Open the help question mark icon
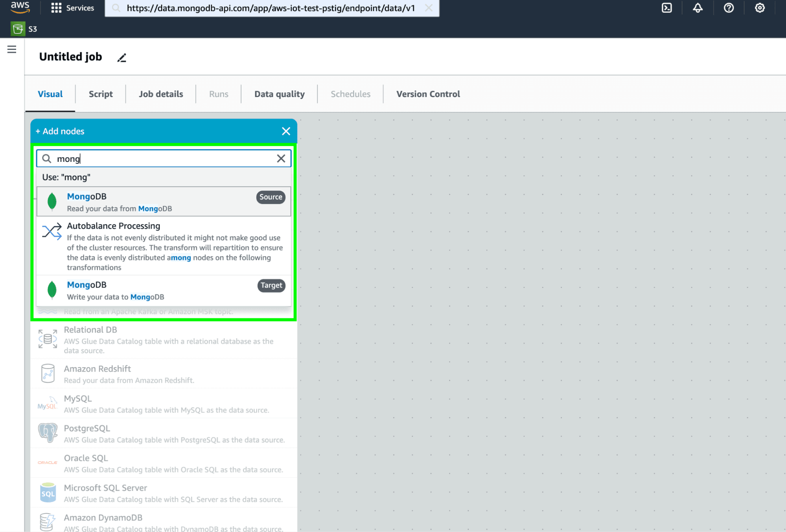The width and height of the screenshot is (786, 532). [x=729, y=8]
